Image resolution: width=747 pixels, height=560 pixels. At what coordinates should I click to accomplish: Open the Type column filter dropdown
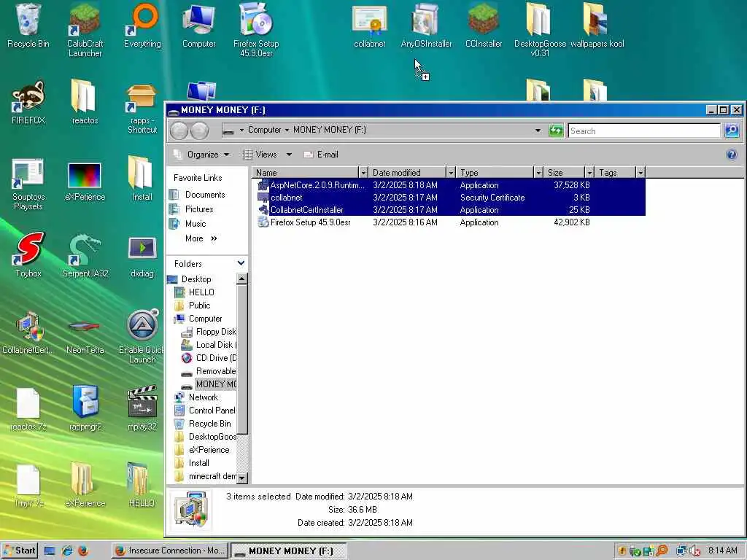[538, 172]
